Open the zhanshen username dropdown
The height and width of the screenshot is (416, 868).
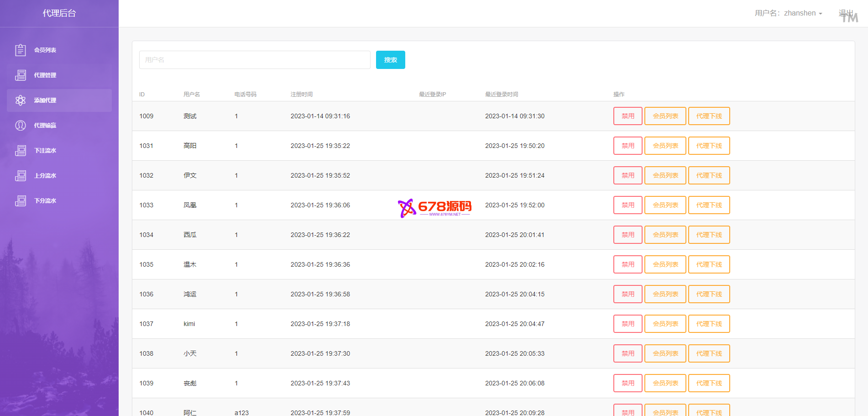click(788, 13)
